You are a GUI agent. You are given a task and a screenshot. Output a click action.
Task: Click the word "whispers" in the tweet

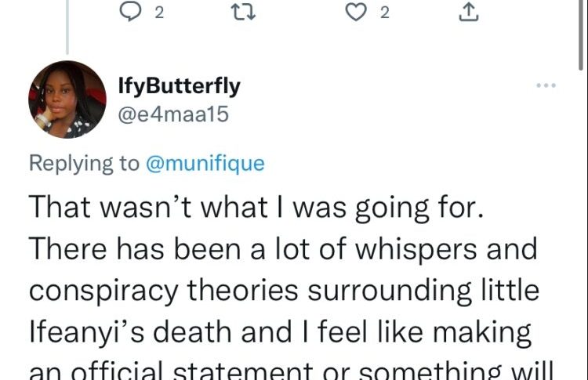pos(402,249)
